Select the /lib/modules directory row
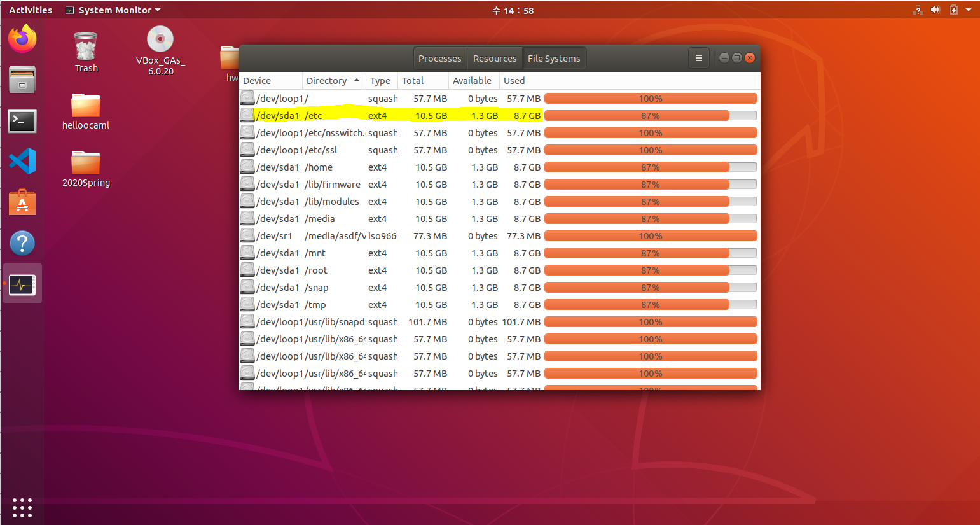Image resolution: width=980 pixels, height=525 pixels. (x=499, y=201)
